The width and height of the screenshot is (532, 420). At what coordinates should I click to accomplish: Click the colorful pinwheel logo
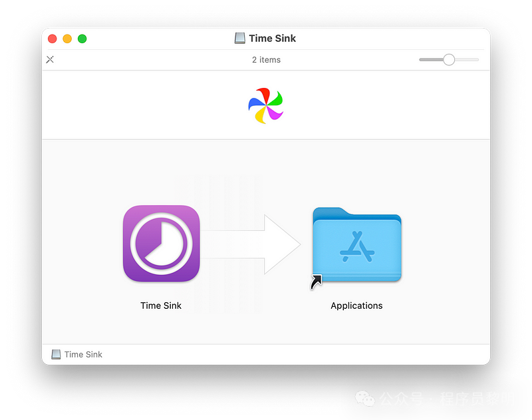(x=265, y=106)
